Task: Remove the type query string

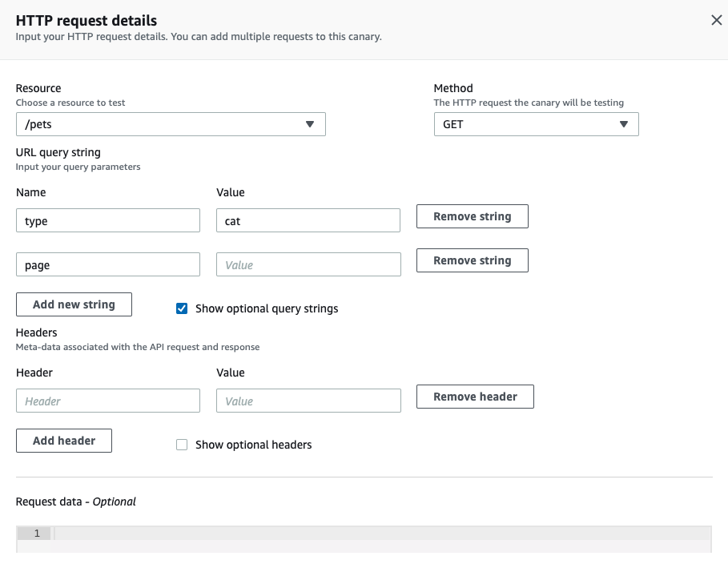Action: pos(472,216)
